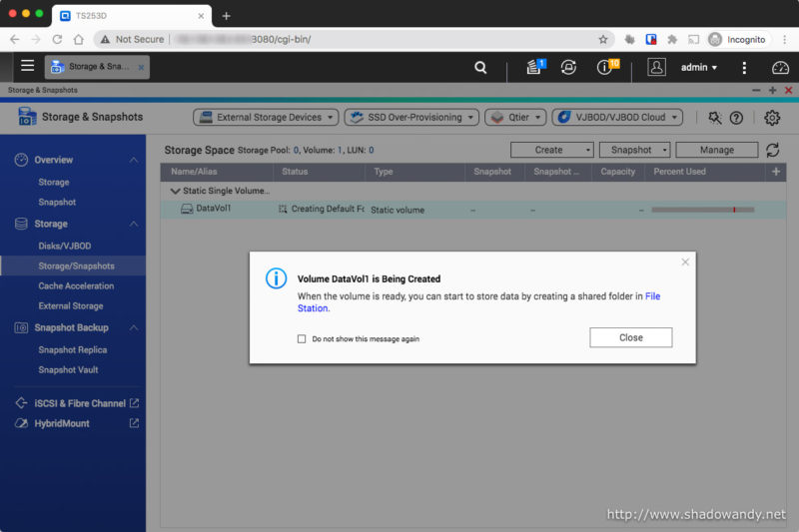Image resolution: width=799 pixels, height=532 pixels.
Task: Click the help question mark icon
Action: click(737, 118)
